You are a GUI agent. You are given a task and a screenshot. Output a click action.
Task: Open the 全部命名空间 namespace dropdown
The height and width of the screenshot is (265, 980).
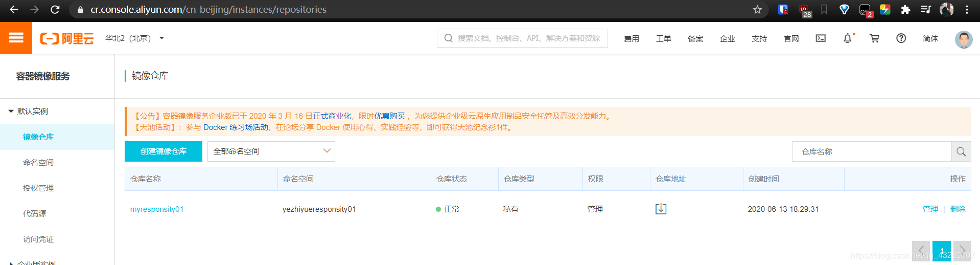(271, 151)
